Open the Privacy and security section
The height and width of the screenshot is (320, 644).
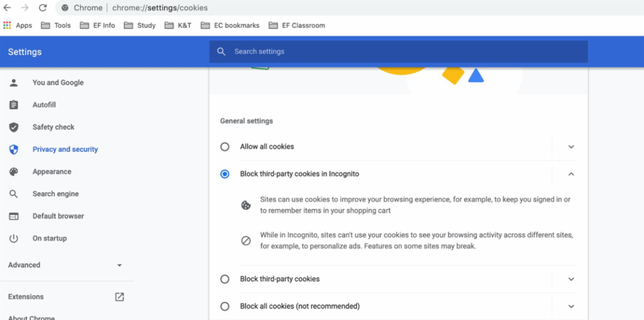click(65, 150)
